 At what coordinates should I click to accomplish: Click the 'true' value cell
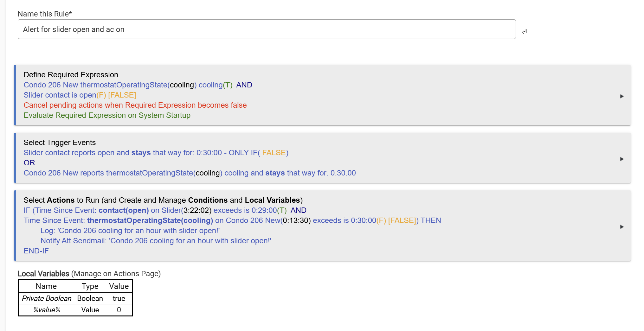tap(119, 298)
